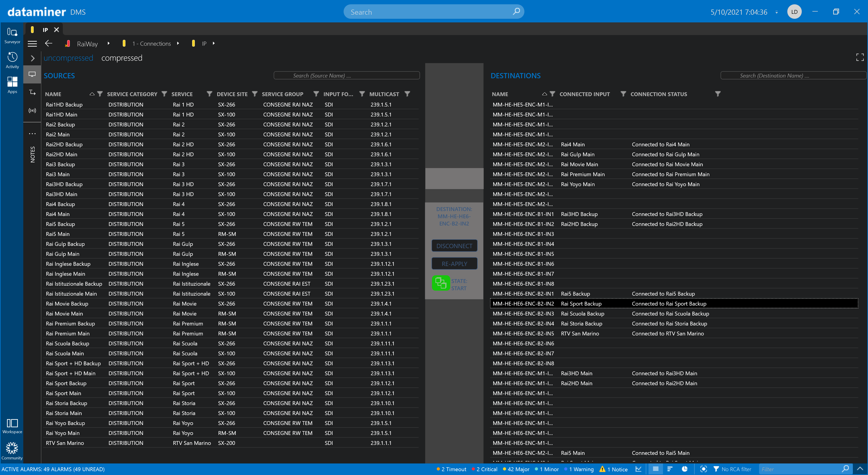Switch to alarm bar chart view icon
The image size is (868, 475).
[670, 469]
